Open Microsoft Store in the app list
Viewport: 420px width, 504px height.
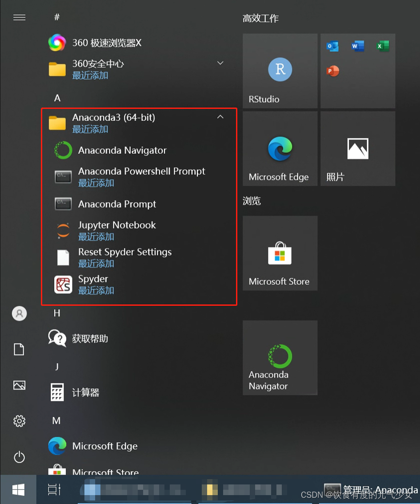(93, 470)
